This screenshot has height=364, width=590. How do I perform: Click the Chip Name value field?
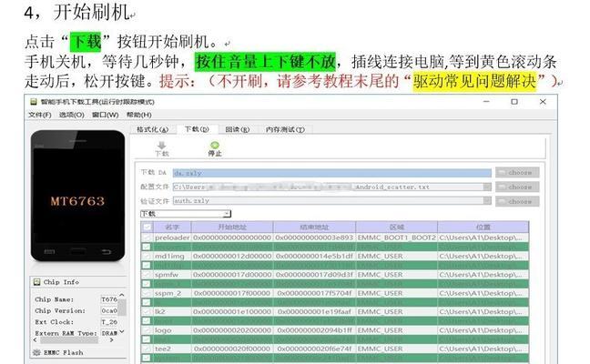coord(109,299)
